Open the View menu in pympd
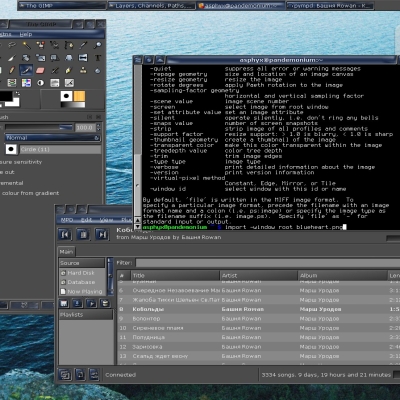The image size is (400, 400). point(106,220)
